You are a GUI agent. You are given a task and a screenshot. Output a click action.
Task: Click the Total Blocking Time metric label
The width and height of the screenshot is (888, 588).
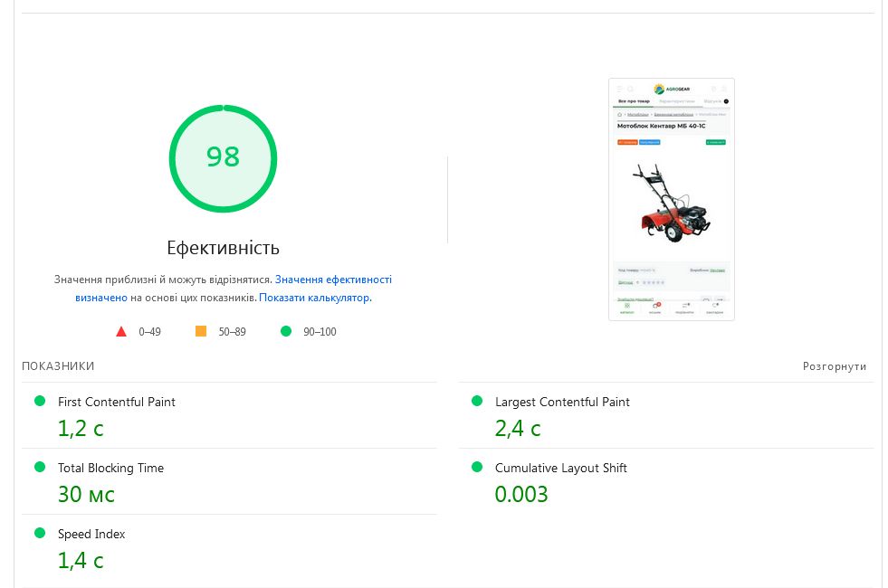pos(110,468)
